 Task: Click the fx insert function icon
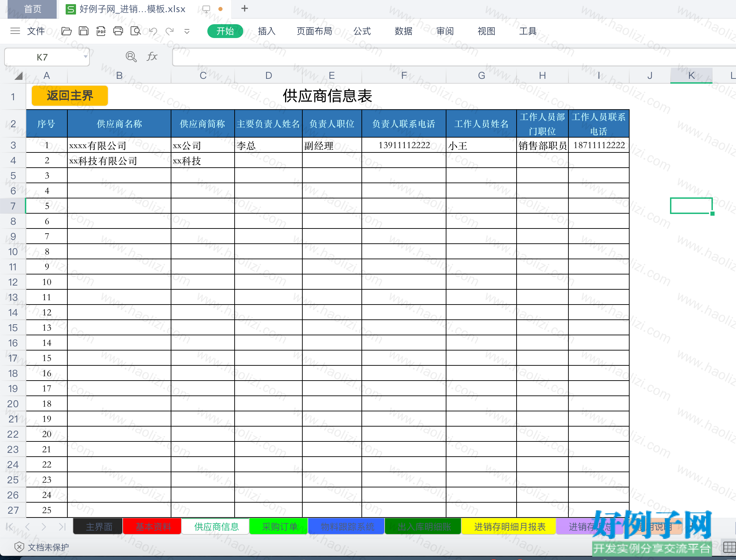(152, 56)
